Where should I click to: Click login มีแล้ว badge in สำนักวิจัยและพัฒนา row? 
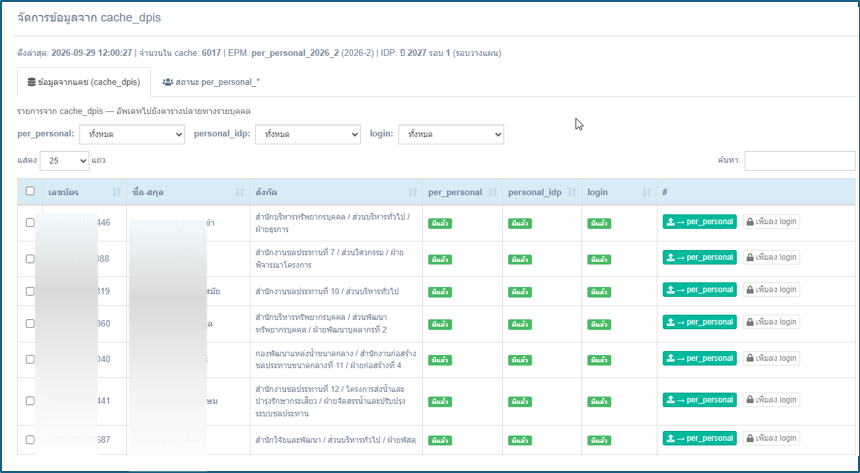pos(599,441)
